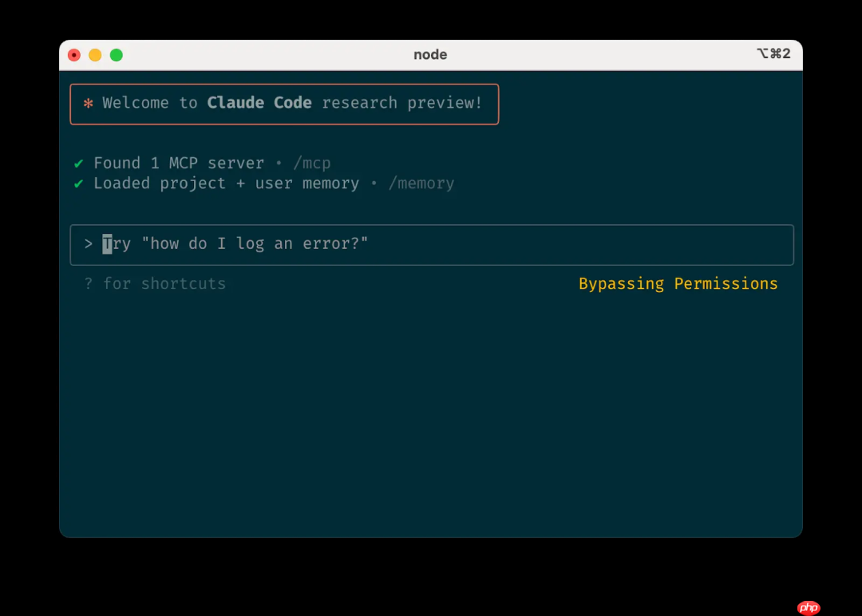Click the /memory command hint
The width and height of the screenshot is (862, 616).
pos(421,183)
